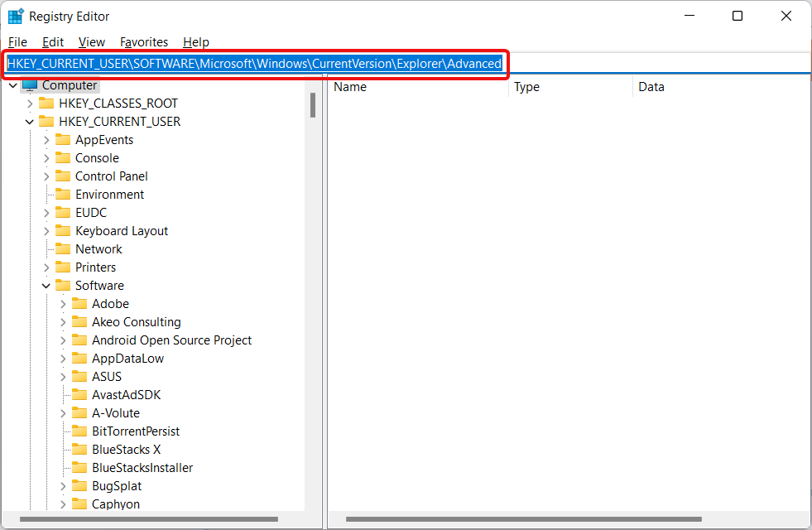
Task: Click the ASUS folder icon
Action: (79, 376)
